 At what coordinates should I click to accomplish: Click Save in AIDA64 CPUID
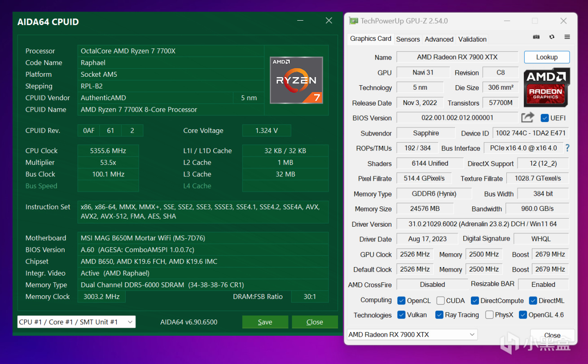265,322
